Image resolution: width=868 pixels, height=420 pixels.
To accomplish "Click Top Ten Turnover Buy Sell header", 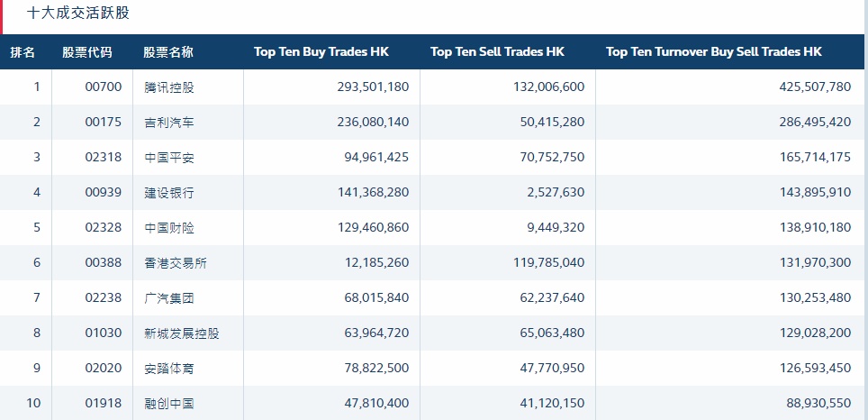I will point(714,52).
